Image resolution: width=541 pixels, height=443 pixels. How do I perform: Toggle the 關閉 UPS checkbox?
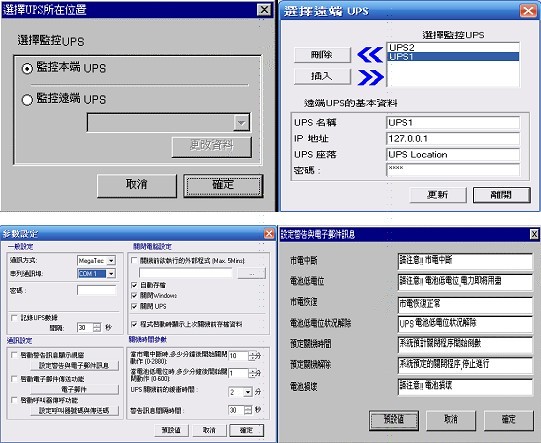pyautogui.click(x=135, y=306)
